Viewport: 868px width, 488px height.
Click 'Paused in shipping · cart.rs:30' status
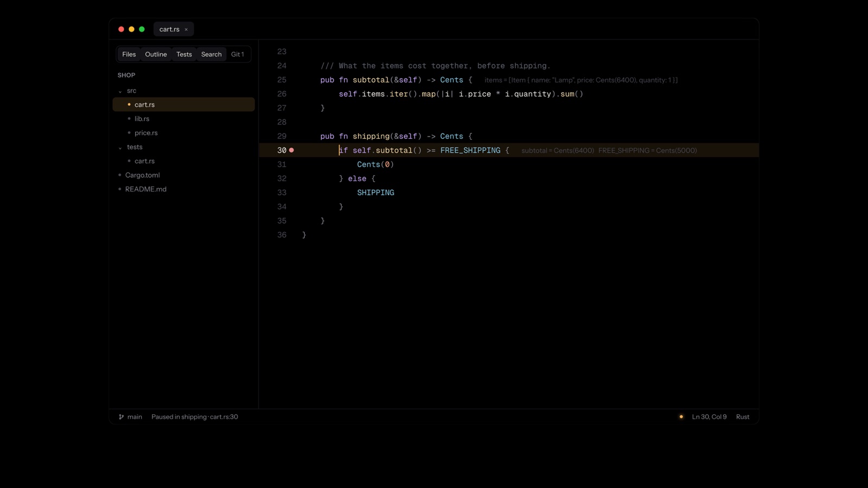click(x=195, y=417)
